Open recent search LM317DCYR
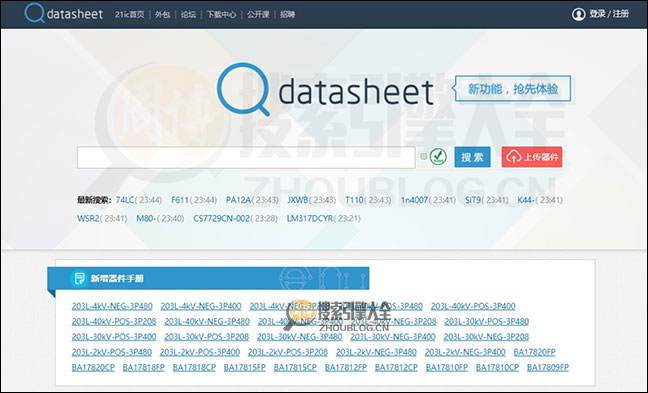 point(310,218)
